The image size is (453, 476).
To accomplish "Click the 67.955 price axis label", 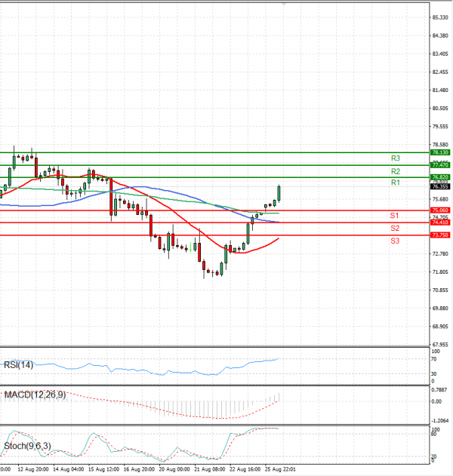I will click(440, 345).
